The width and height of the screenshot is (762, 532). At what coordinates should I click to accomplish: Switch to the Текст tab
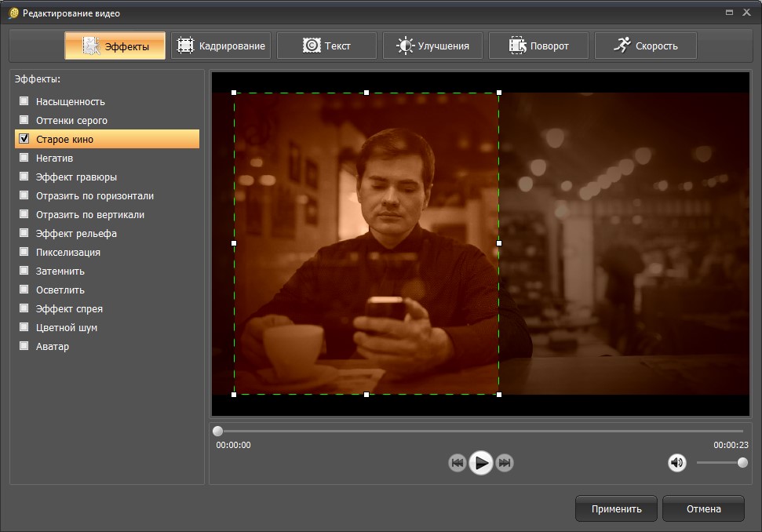pos(326,46)
